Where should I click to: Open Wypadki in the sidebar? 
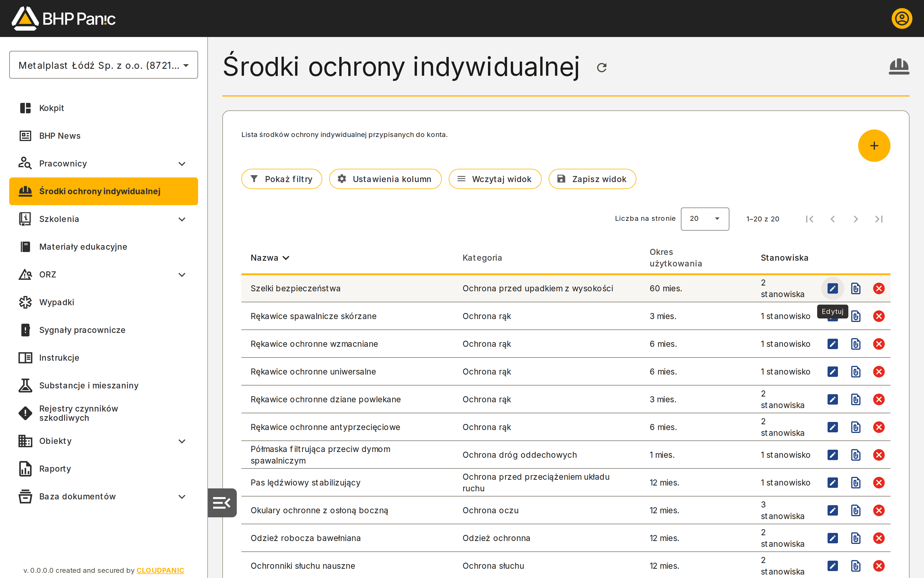click(103, 302)
